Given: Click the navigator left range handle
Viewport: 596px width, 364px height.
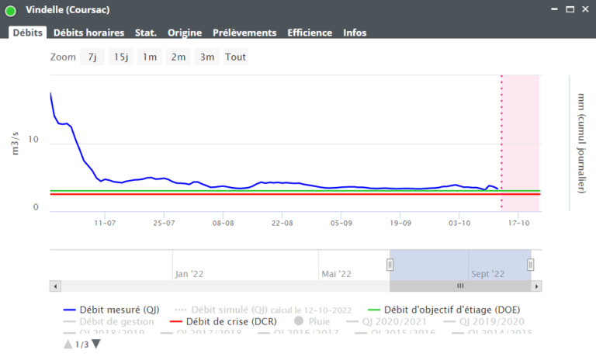Looking at the screenshot, I should pyautogui.click(x=390, y=265).
